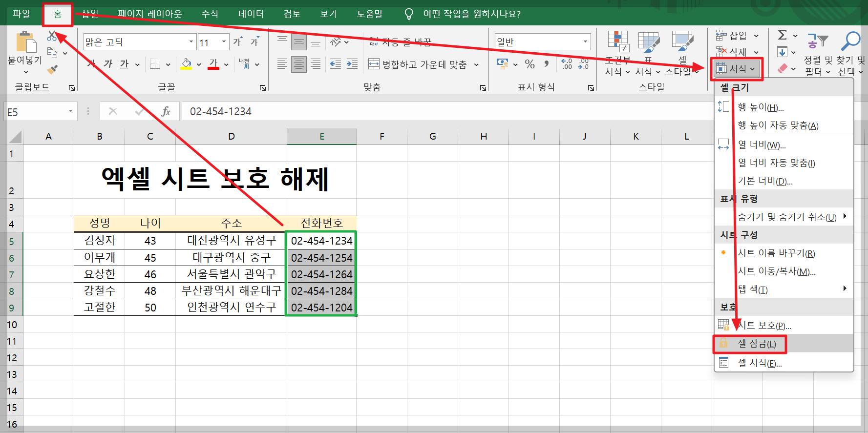Open the font color dropdown arrow
Image resolution: width=868 pixels, height=433 pixels.
click(x=226, y=64)
